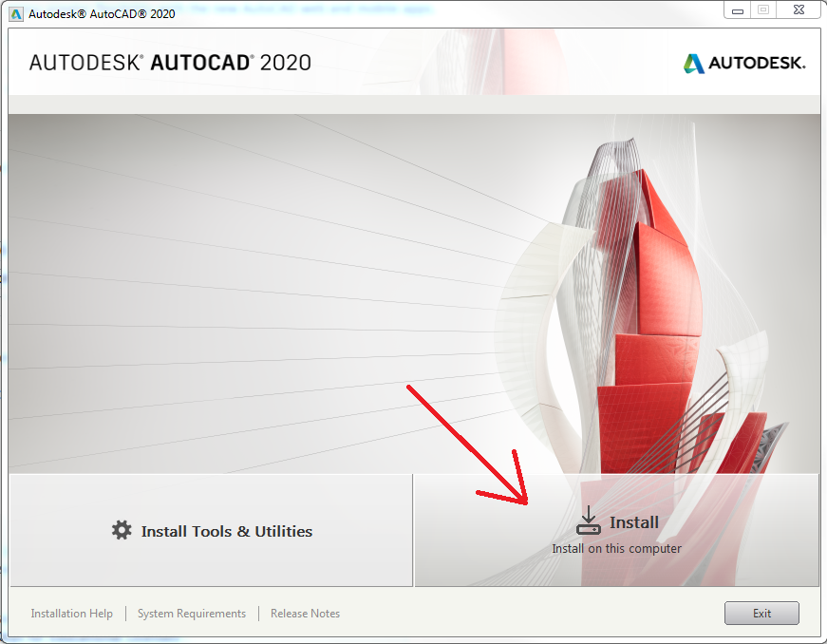The height and width of the screenshot is (644, 827).
Task: Open the Installation Help link
Action: (x=71, y=614)
